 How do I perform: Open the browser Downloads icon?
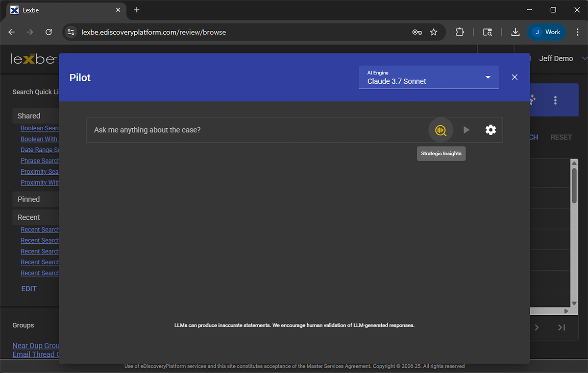coord(515,32)
